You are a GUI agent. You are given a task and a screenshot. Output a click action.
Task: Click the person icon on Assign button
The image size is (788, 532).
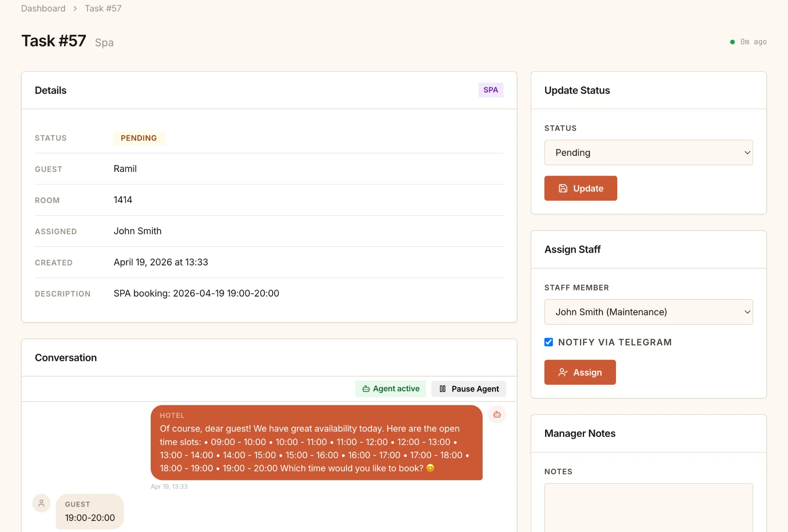pyautogui.click(x=563, y=372)
